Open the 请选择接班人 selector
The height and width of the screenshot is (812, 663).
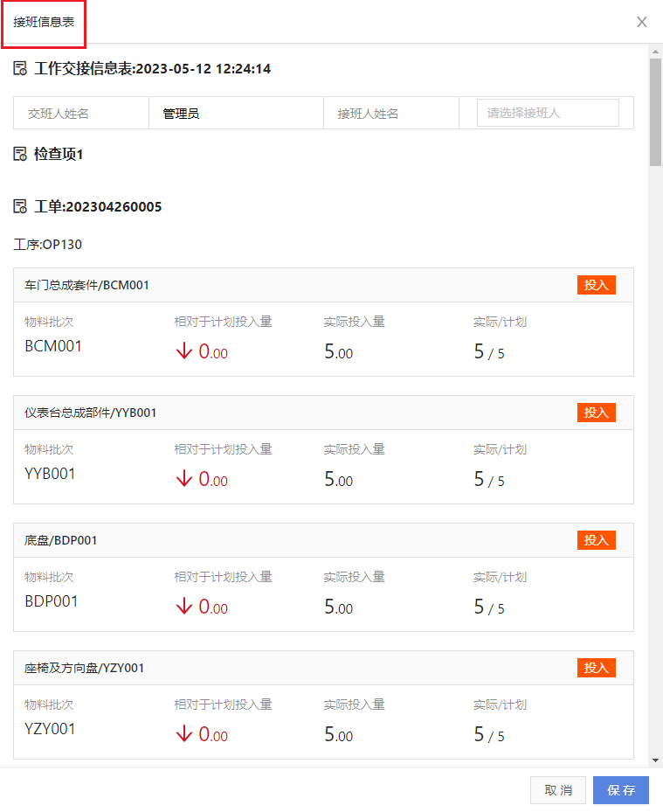[x=548, y=113]
